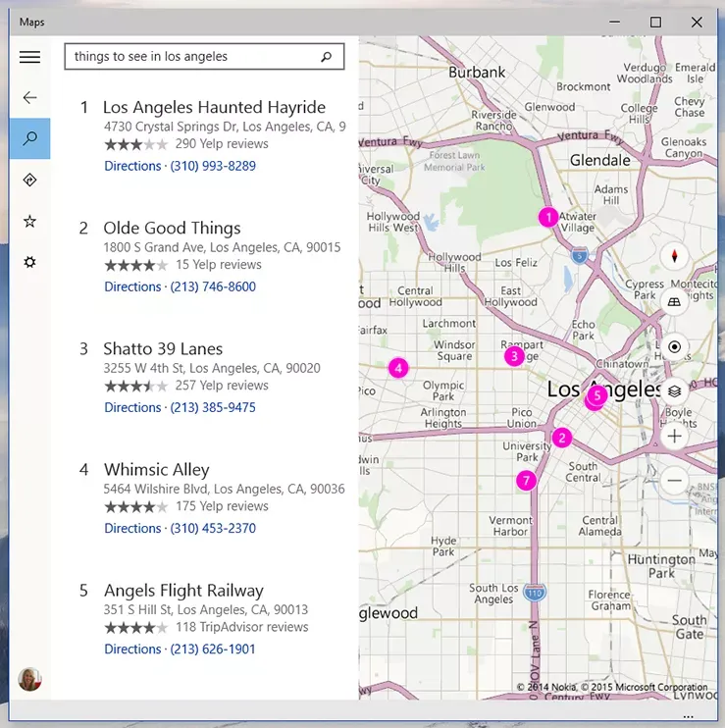
Task: Open map layers/views button
Action: coord(674,390)
